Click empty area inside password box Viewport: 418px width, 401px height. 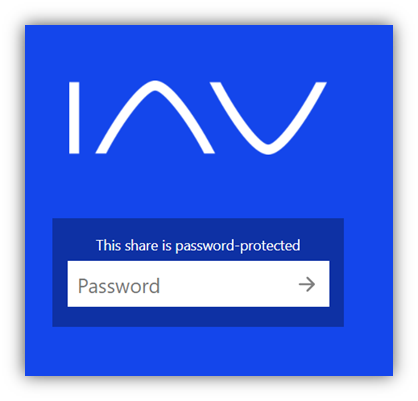pos(227,284)
